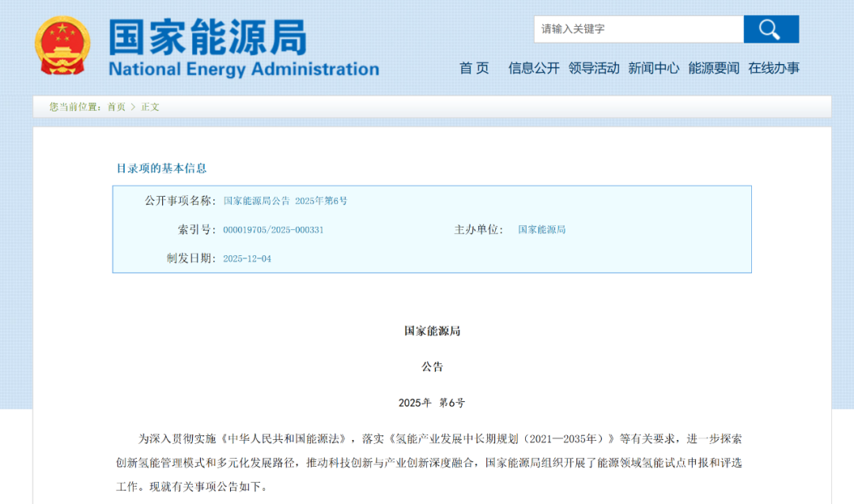Select 新闻中心 in the navigation bar

tap(654, 68)
